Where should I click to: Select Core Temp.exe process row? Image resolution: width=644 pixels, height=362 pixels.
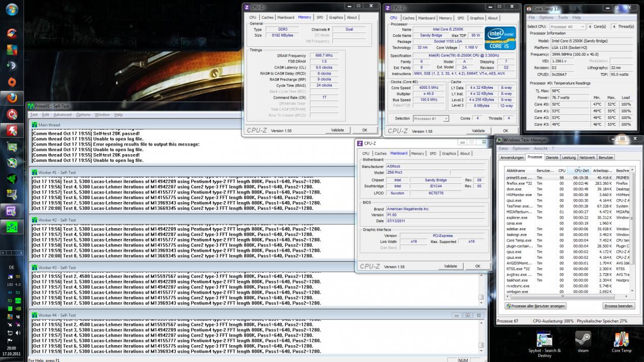(x=567, y=240)
